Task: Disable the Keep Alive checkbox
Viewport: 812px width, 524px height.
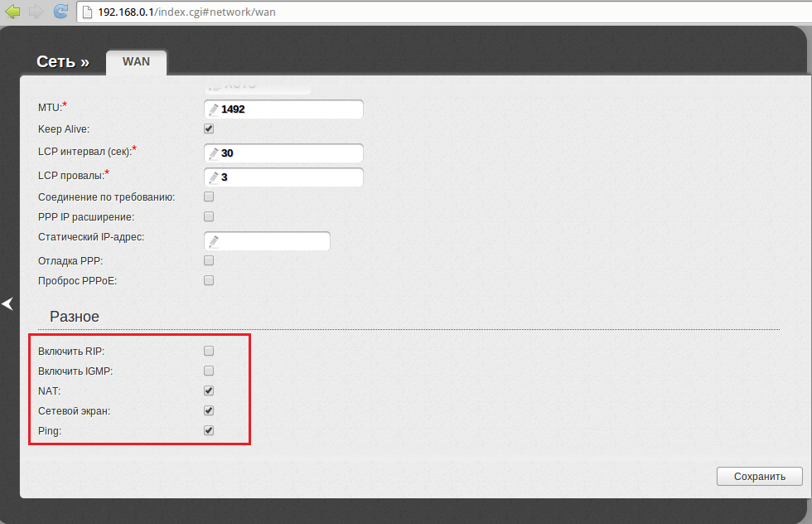Action: (209, 129)
